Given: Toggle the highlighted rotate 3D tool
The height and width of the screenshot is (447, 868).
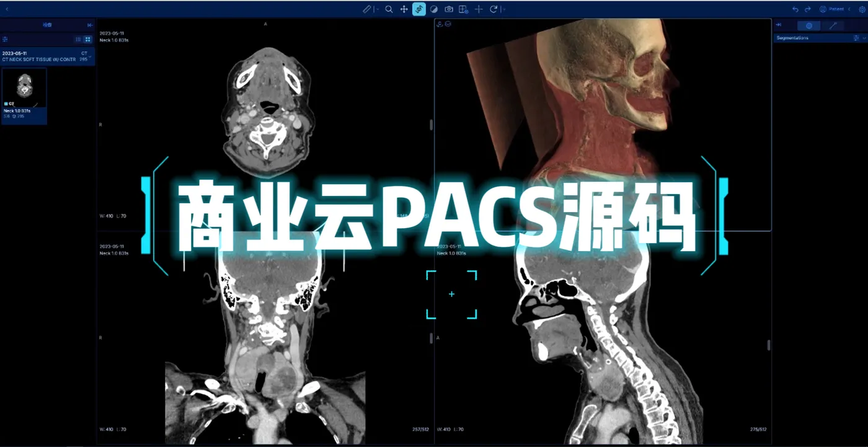Looking at the screenshot, I should [419, 9].
